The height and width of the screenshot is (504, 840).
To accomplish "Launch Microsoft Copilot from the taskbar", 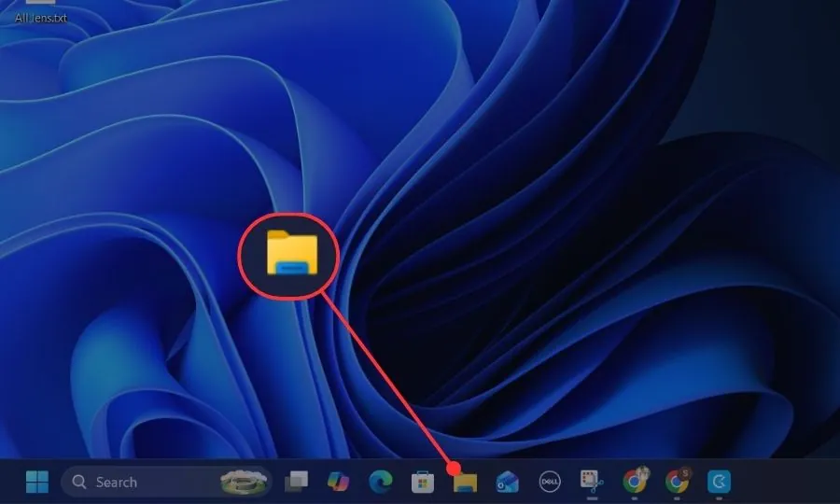I will (338, 482).
